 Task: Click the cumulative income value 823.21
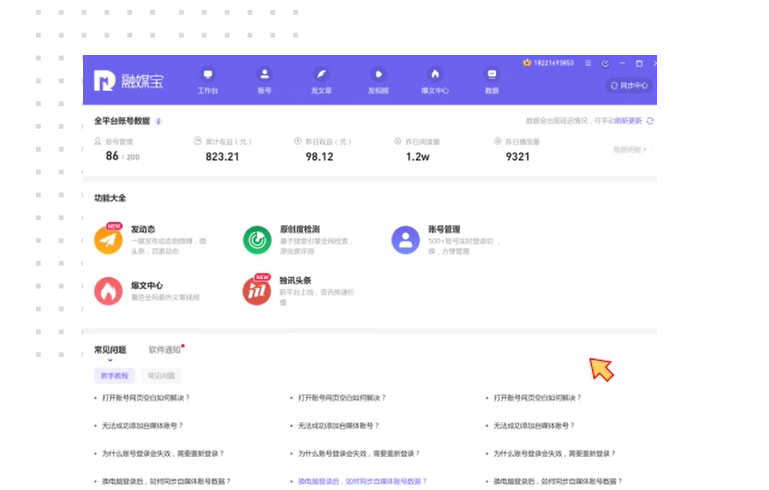coord(222,157)
